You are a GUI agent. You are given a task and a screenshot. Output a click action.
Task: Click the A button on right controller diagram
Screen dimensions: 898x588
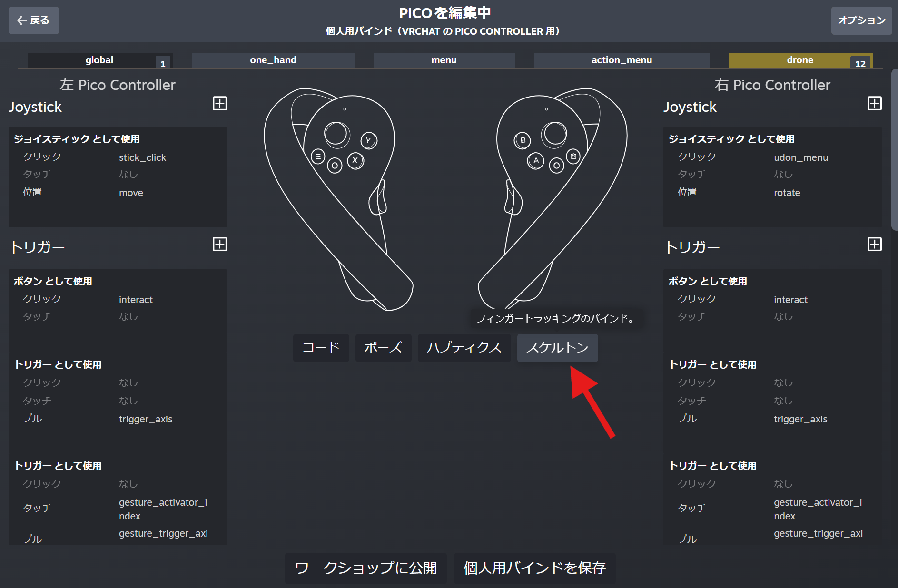click(536, 160)
